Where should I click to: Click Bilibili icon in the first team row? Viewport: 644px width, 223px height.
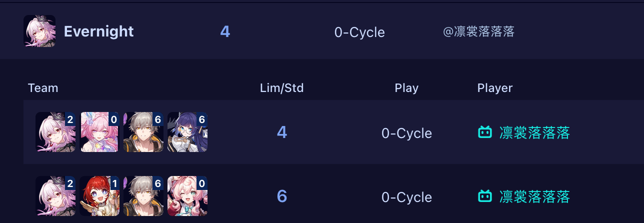click(x=485, y=132)
